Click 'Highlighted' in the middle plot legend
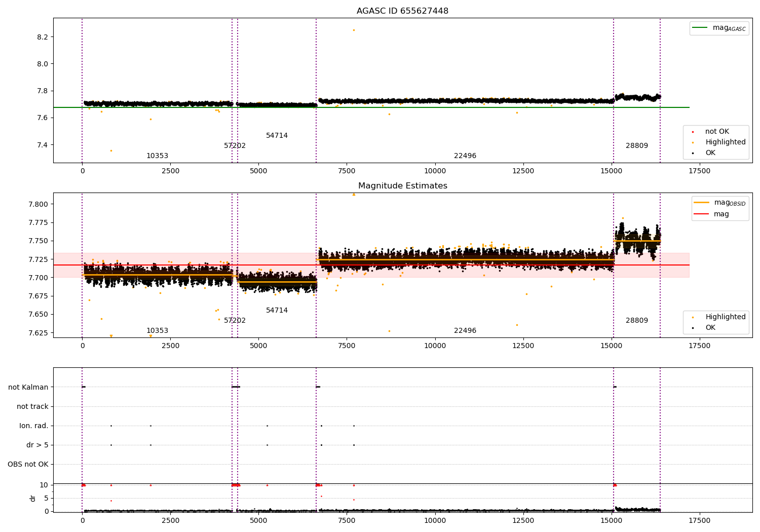 click(726, 317)
